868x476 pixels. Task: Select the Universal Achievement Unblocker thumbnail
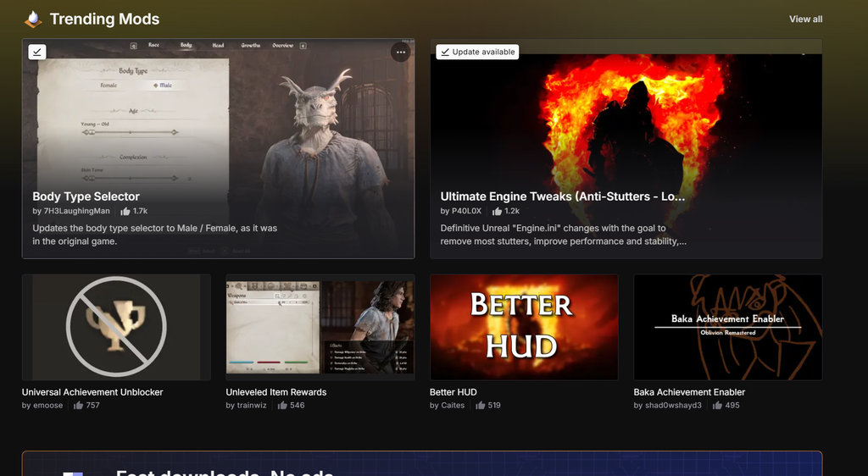(116, 327)
